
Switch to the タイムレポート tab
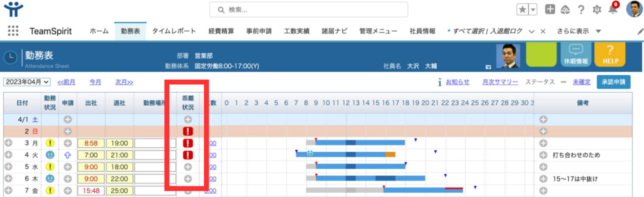click(x=174, y=31)
